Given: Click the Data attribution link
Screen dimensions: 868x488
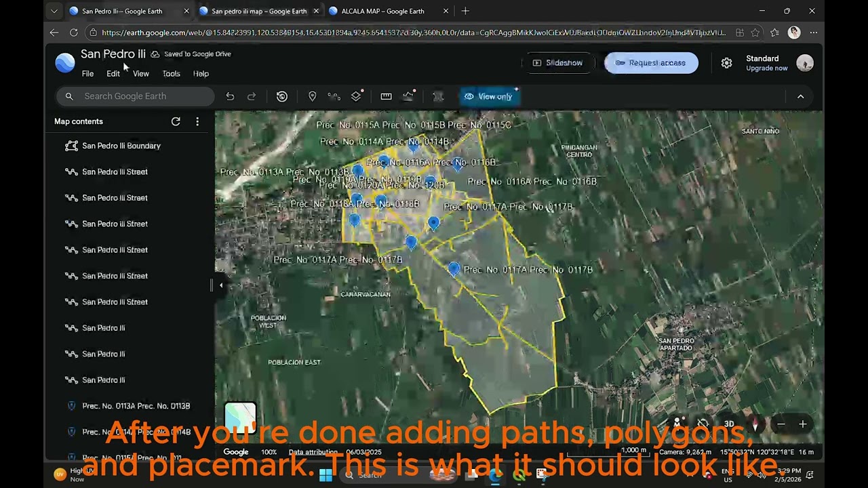Looking at the screenshot, I should (x=313, y=452).
